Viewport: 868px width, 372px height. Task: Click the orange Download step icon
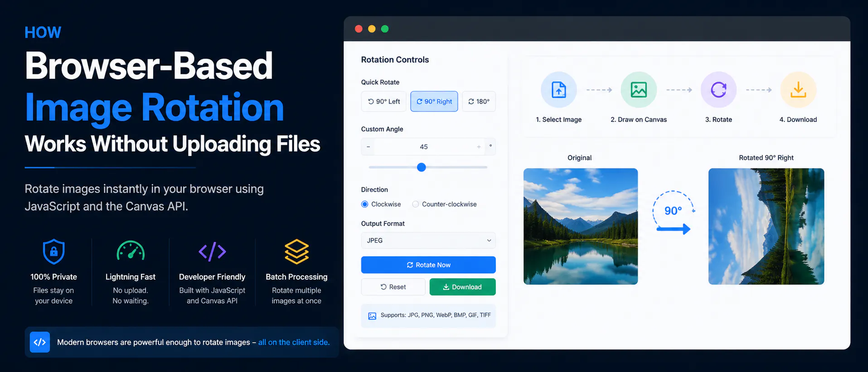point(798,90)
